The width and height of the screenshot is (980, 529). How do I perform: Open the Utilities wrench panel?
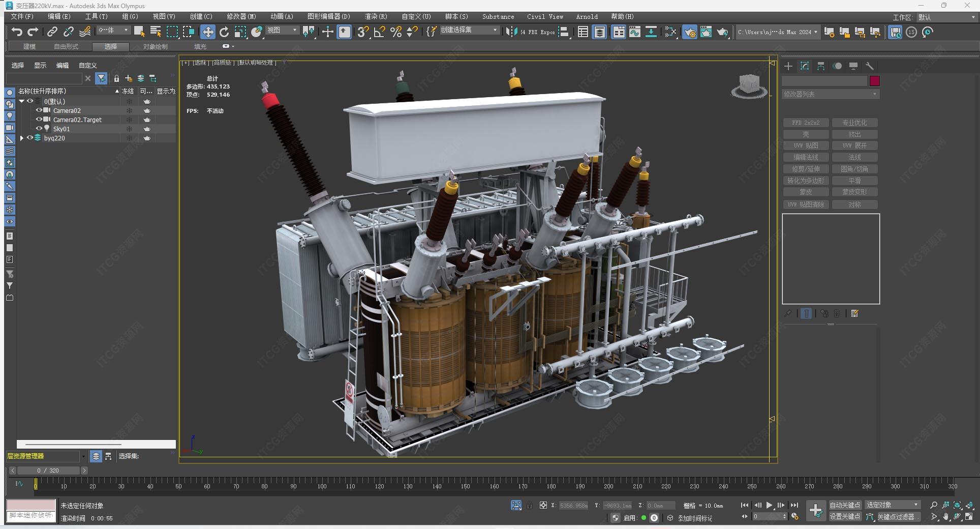point(870,66)
